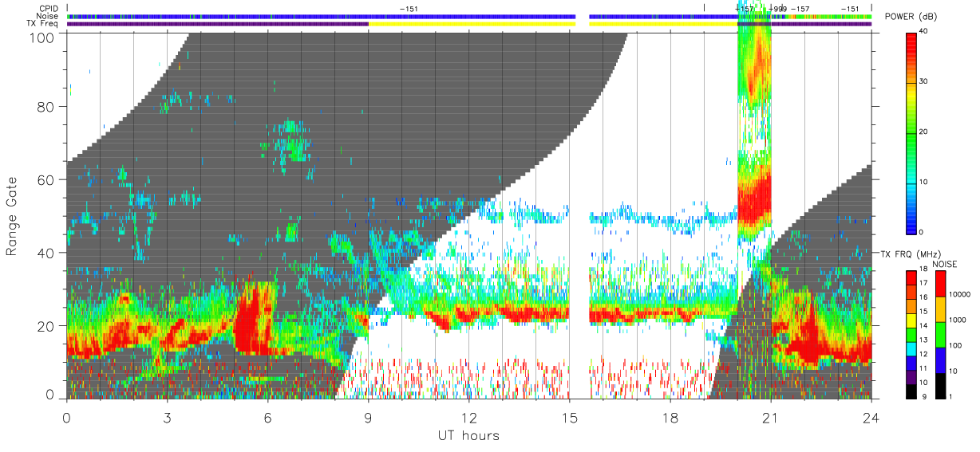Click the purple 10–11 MHz TX FRQ swatch

(911, 377)
